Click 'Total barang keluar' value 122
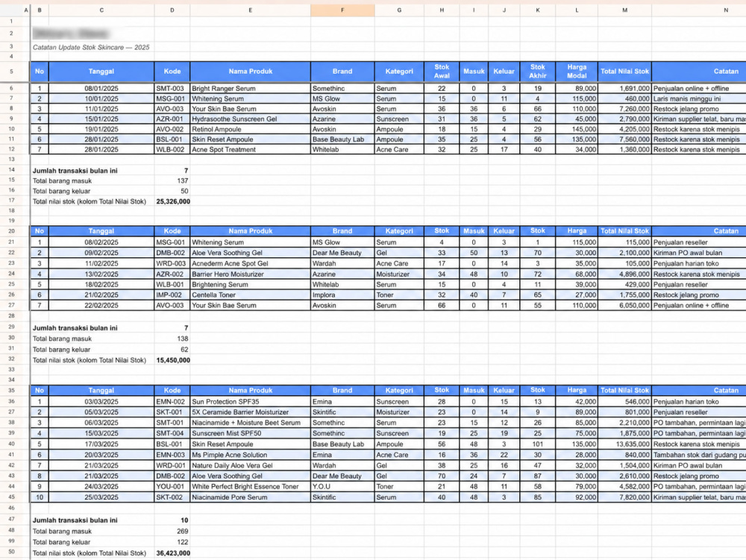The height and width of the screenshot is (560, 746). pyautogui.click(x=183, y=542)
